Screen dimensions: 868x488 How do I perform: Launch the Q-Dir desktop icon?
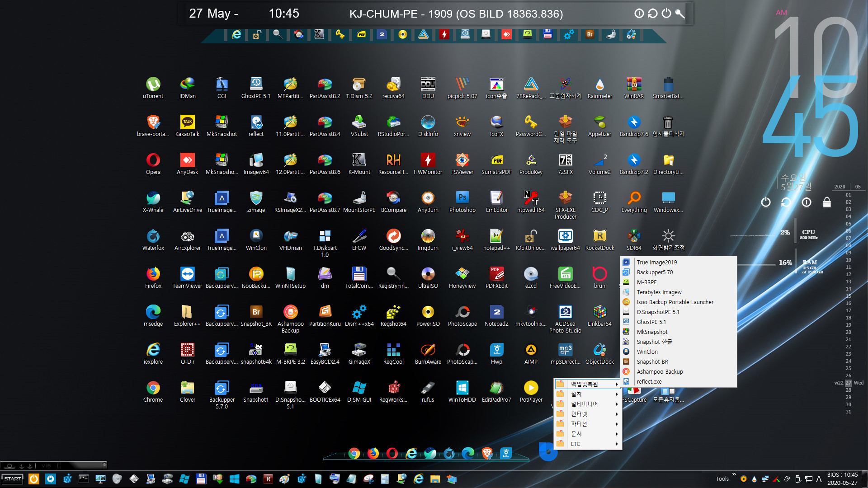coord(187,353)
